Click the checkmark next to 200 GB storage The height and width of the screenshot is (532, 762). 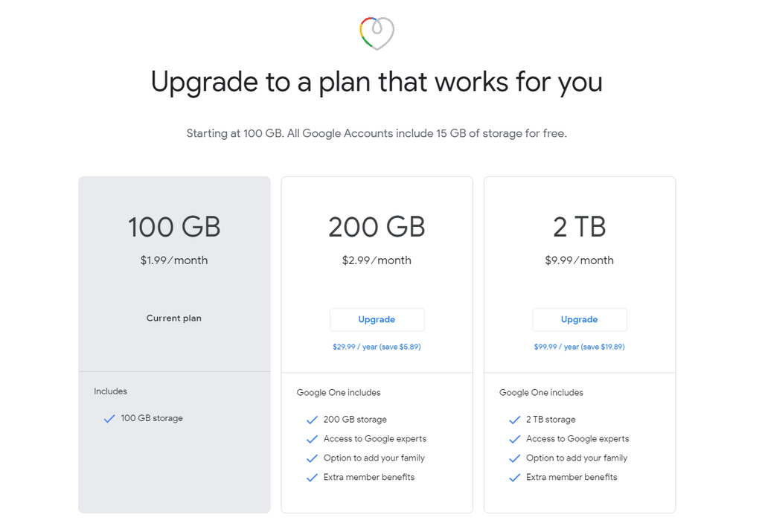pyautogui.click(x=312, y=419)
